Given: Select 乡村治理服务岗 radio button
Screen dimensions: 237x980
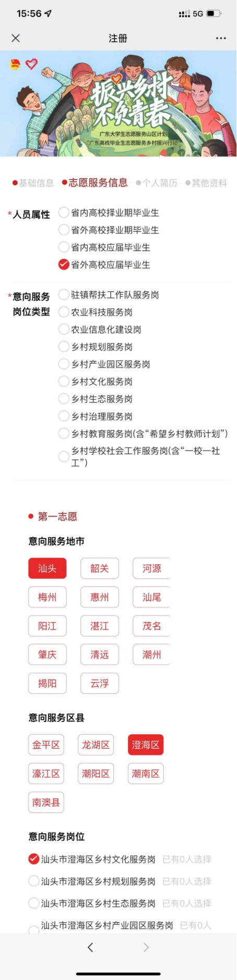Looking at the screenshot, I should click(x=96, y=417).
